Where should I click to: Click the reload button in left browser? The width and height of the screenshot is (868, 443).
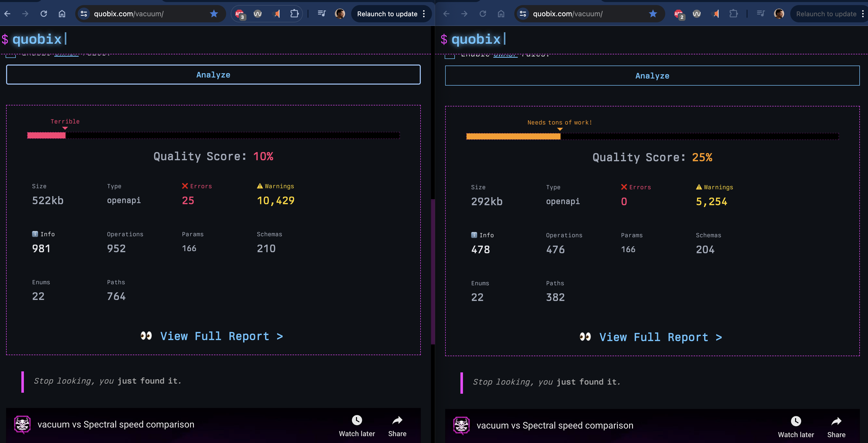coord(43,14)
